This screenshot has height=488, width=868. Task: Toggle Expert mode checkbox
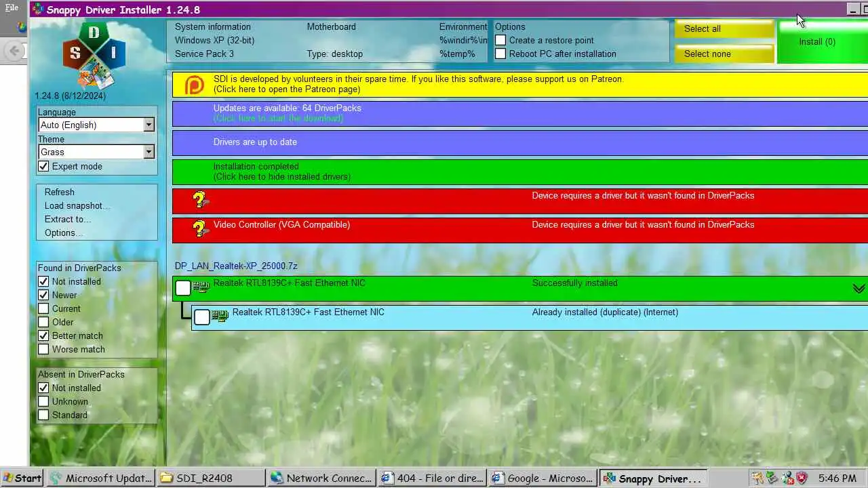[x=43, y=166]
